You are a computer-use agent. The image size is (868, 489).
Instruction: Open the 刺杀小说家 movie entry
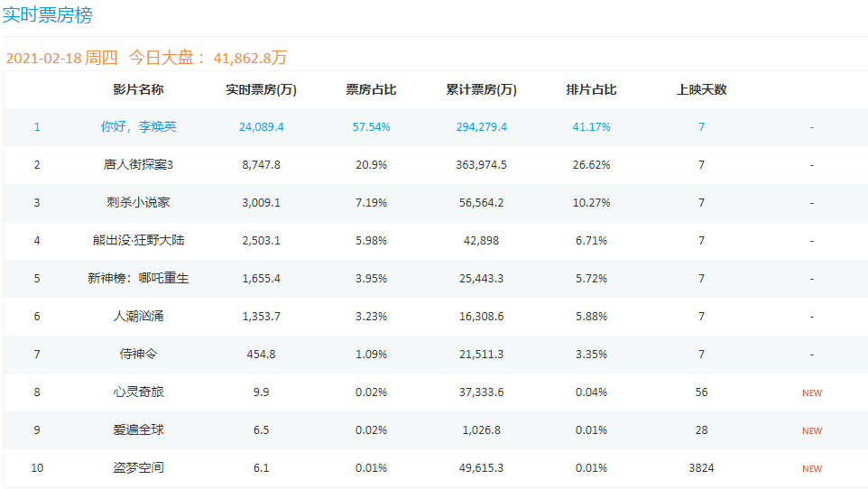point(138,203)
